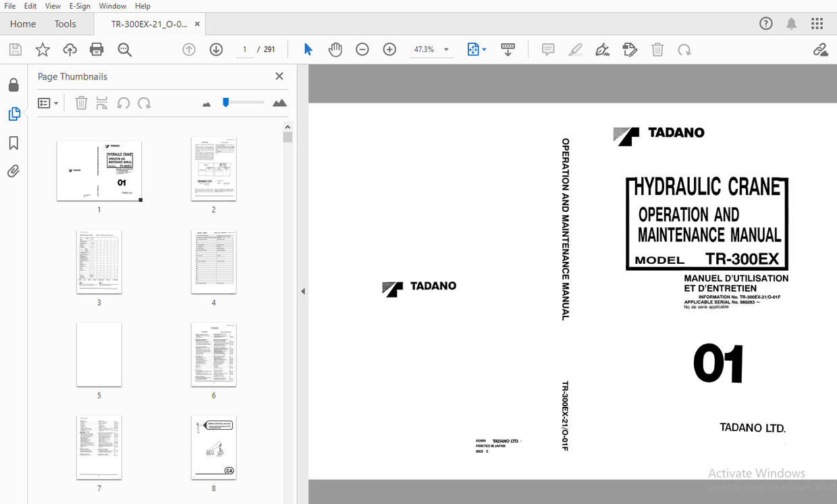The width and height of the screenshot is (837, 504).
Task: Open the zoom percentage dropdown
Action: 446,49
